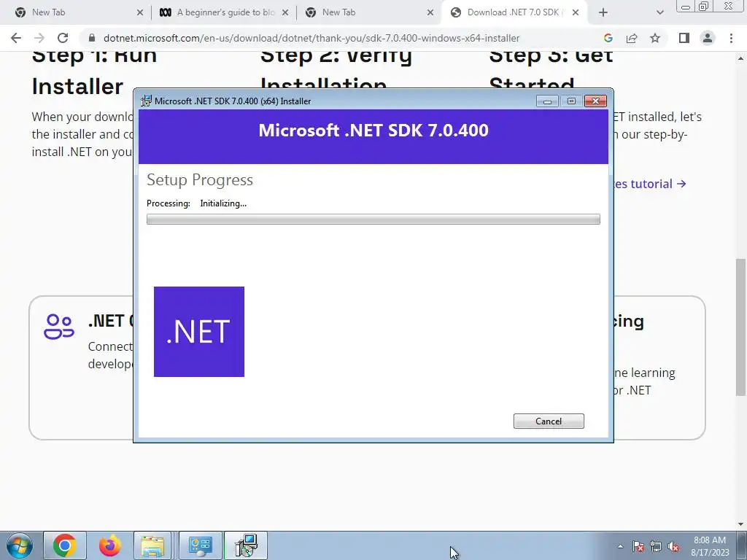Viewport: 747px width, 560px height.
Task: Click the 'Initializing...' status text
Action: 223,203
